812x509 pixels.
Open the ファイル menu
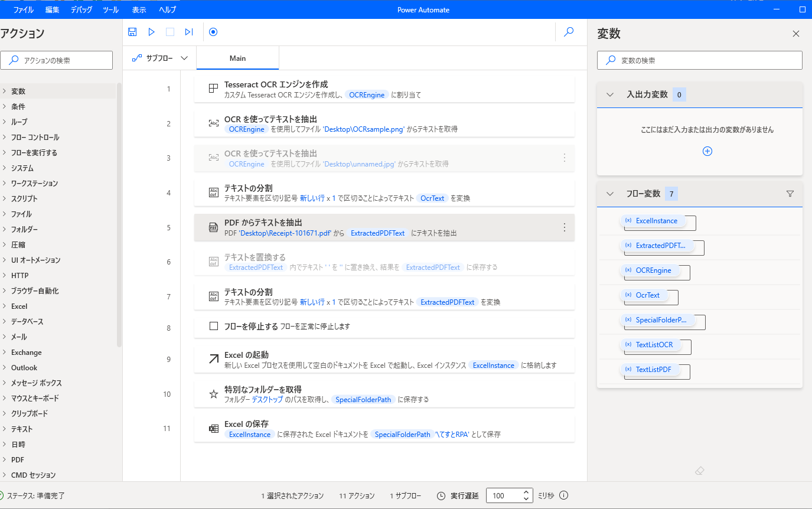click(x=24, y=10)
